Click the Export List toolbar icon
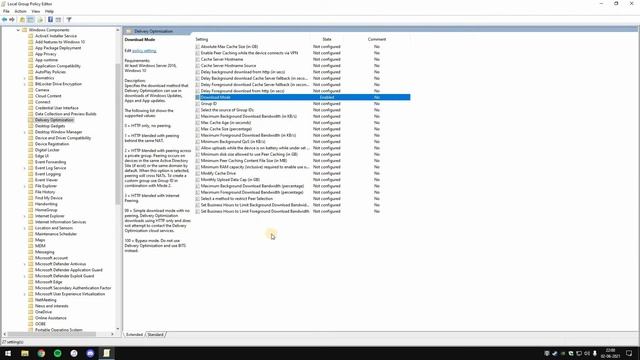 pyautogui.click(x=40, y=20)
